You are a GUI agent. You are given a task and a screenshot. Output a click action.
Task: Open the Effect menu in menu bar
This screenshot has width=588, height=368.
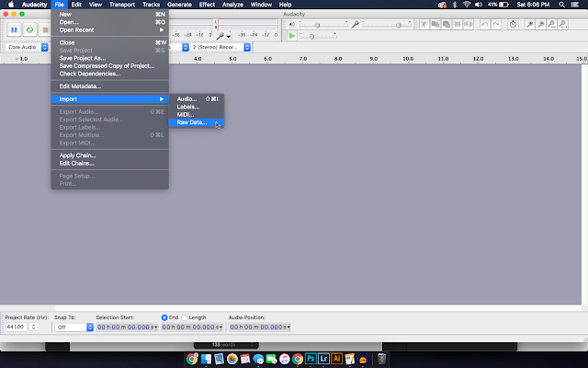(207, 5)
